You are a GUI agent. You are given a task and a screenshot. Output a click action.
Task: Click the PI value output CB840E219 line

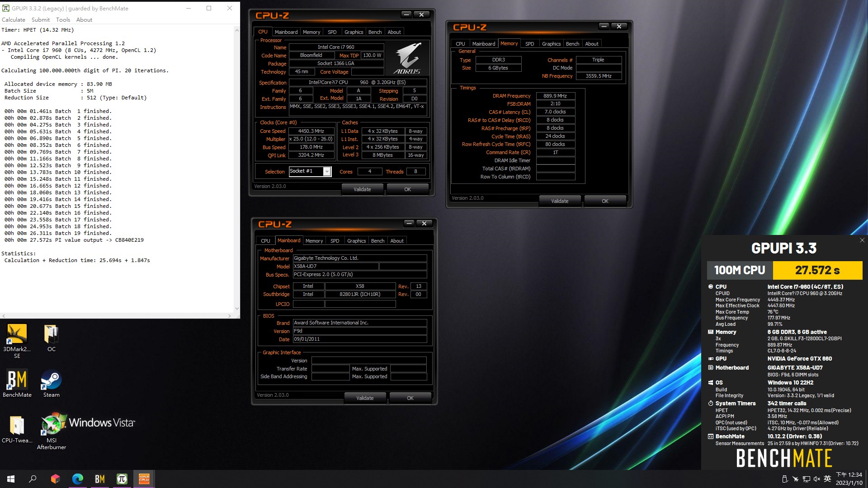[x=74, y=240]
